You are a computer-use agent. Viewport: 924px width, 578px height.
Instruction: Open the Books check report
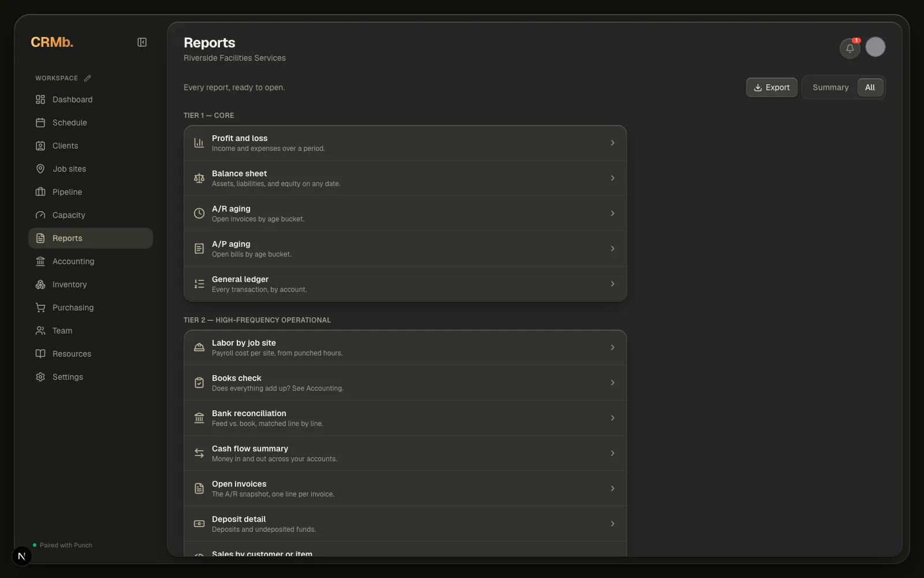(405, 383)
